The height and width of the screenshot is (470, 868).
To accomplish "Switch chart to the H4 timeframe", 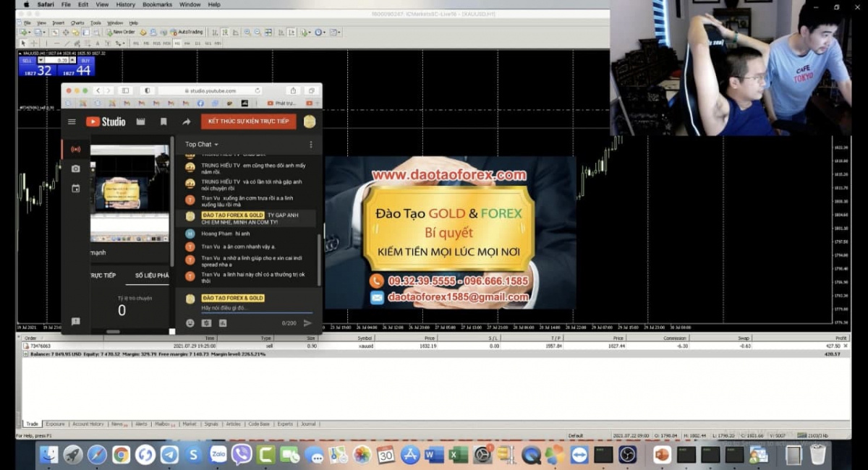I will (187, 43).
